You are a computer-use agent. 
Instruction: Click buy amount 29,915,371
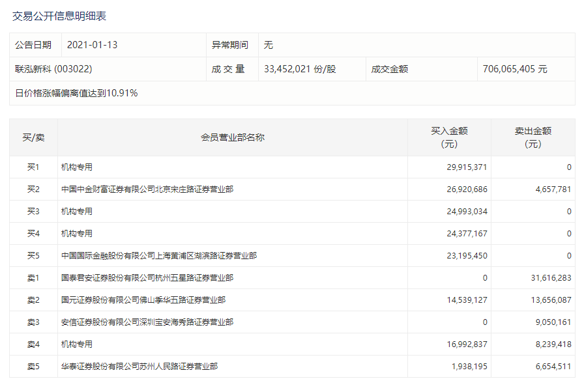pos(467,167)
